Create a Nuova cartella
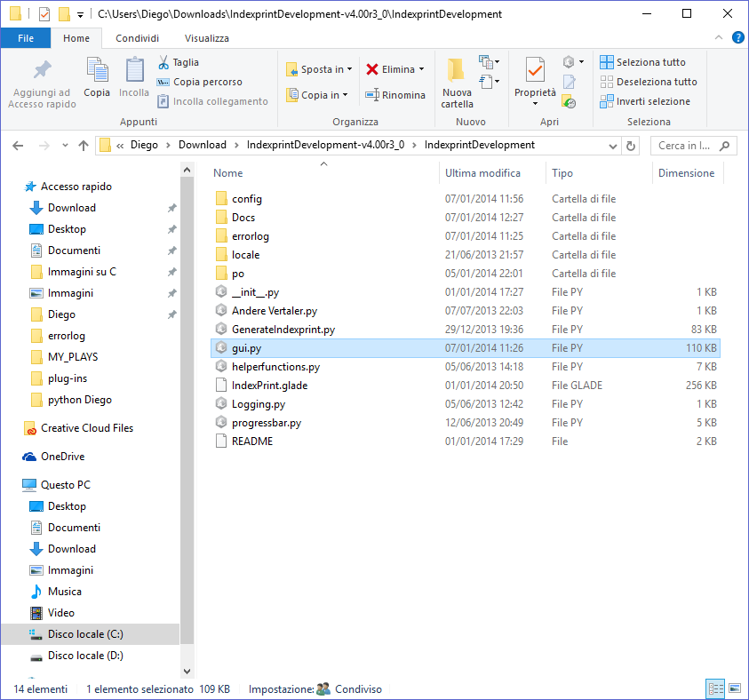Screen dimensions: 749x700 [458, 84]
